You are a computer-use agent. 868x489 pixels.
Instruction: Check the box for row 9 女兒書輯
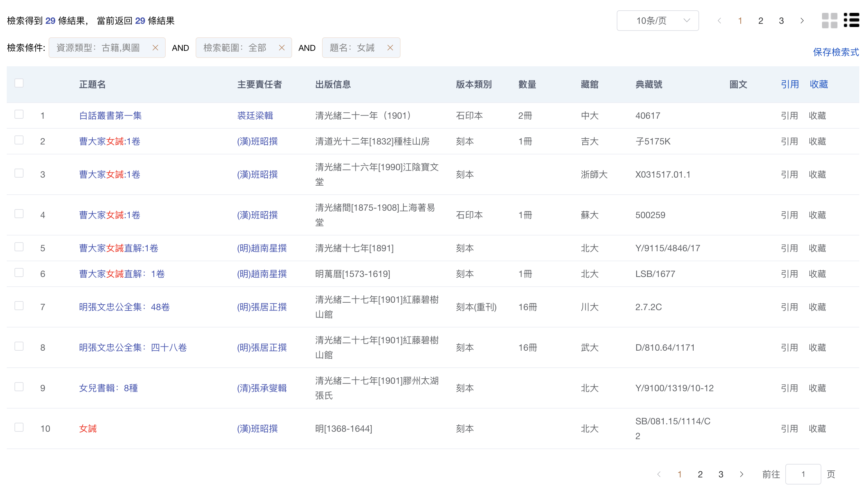19,387
